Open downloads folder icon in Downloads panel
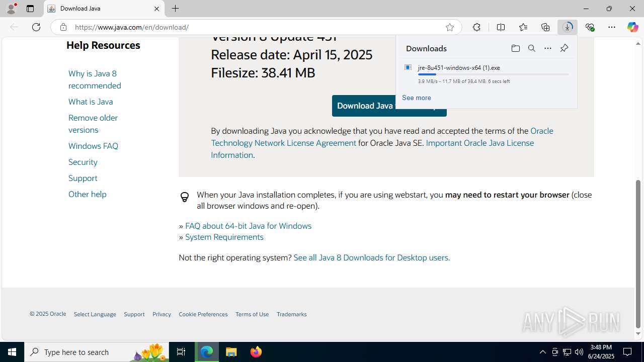The height and width of the screenshot is (362, 644). 515,48
